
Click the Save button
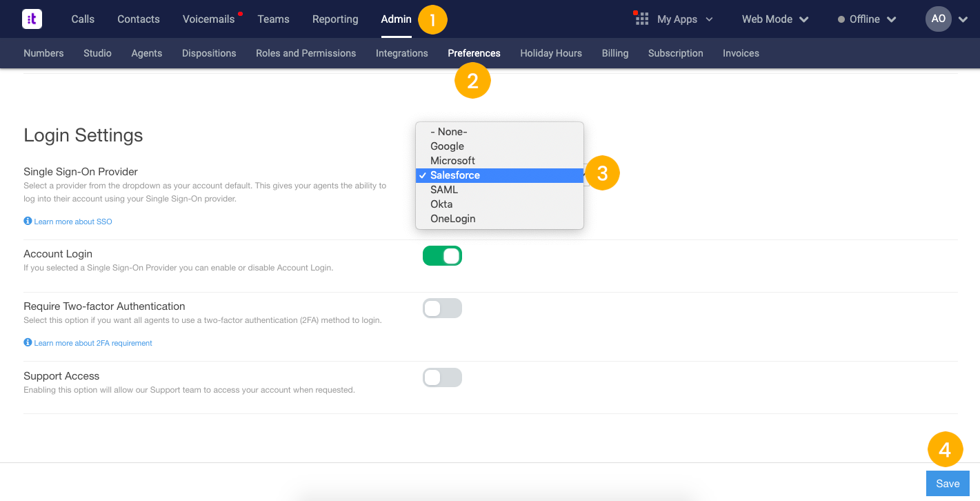pos(948,484)
